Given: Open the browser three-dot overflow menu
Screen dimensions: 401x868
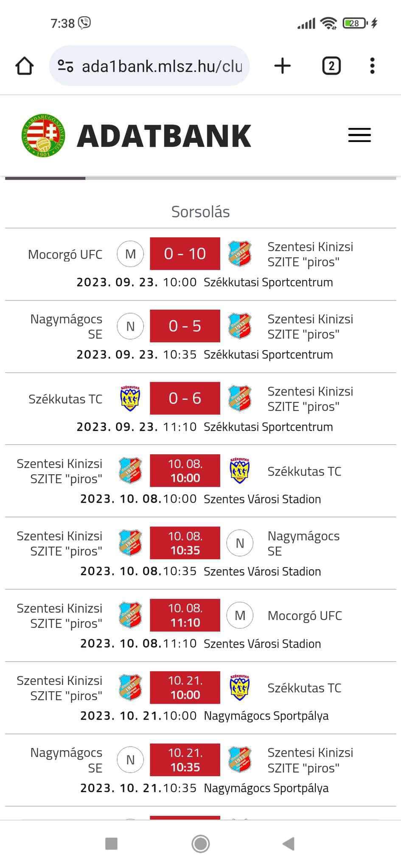Looking at the screenshot, I should pos(372,66).
